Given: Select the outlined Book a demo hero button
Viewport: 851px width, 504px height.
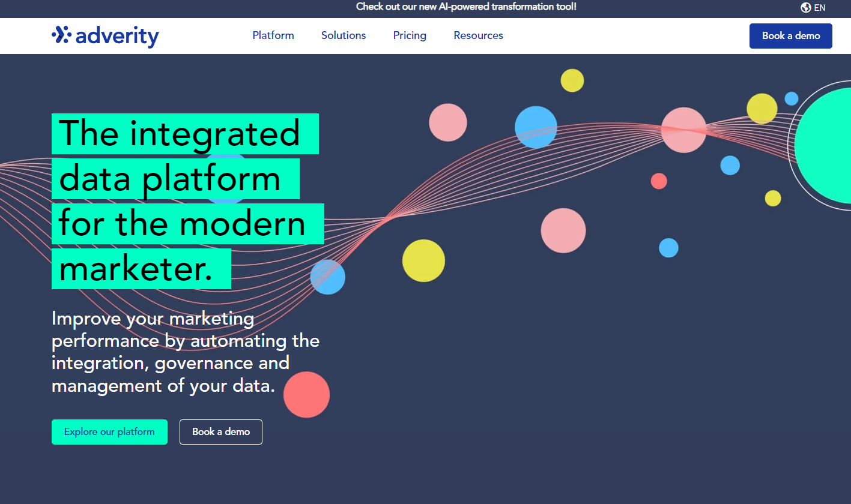Looking at the screenshot, I should tap(221, 432).
